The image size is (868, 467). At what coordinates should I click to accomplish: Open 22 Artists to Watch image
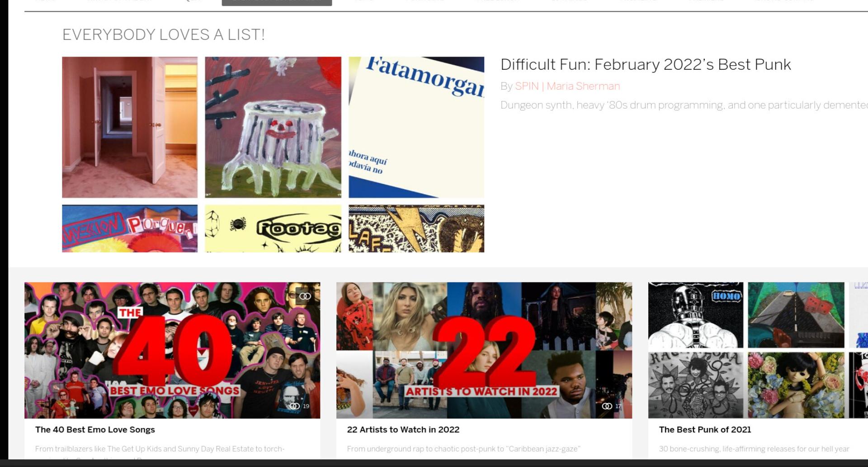click(484, 350)
